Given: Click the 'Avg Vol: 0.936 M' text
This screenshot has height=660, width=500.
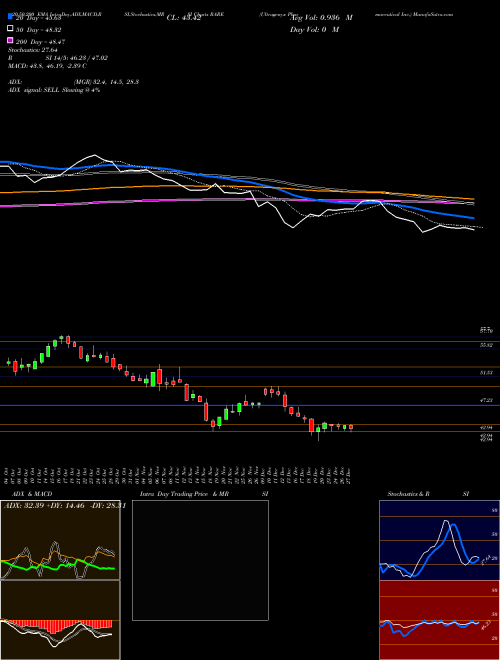Looking at the screenshot, I should pyautogui.click(x=322, y=18).
